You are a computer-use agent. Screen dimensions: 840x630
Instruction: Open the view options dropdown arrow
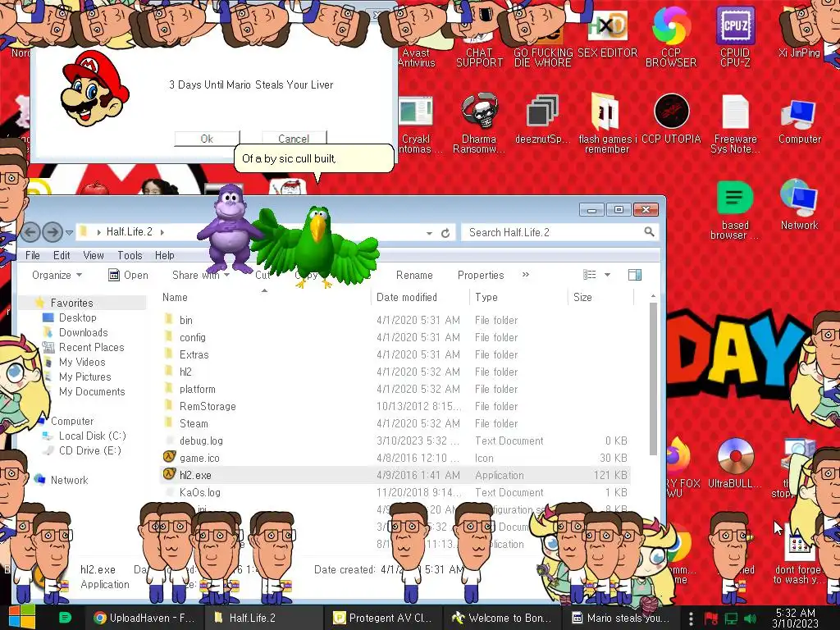pos(608,275)
